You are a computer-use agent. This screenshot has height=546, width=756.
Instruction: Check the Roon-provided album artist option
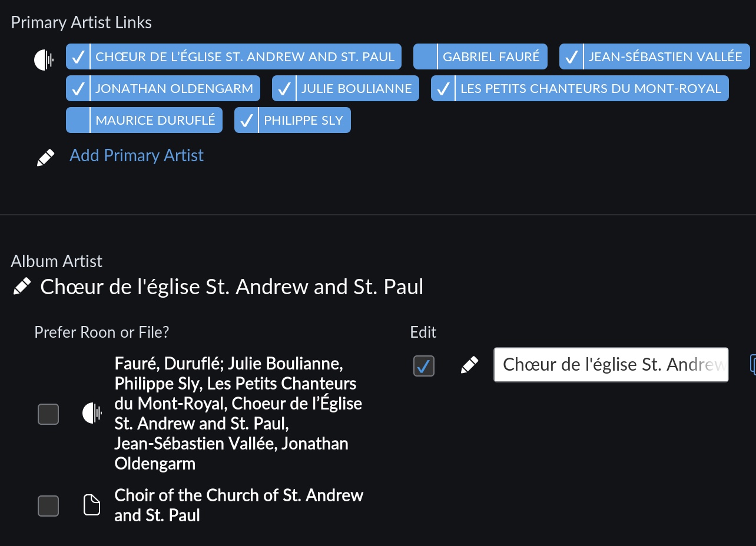point(48,414)
